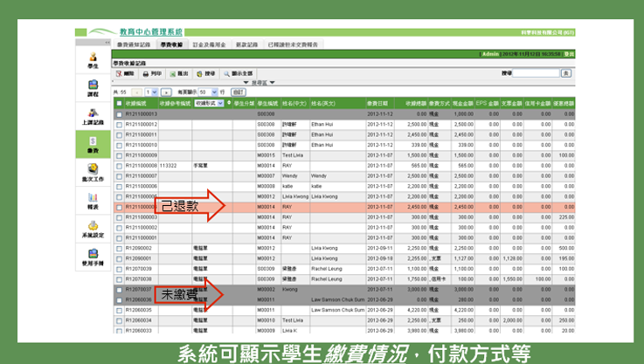Open the page number dropdown showing 1
Image resolution: width=644 pixels, height=364 pixels.
(x=151, y=93)
